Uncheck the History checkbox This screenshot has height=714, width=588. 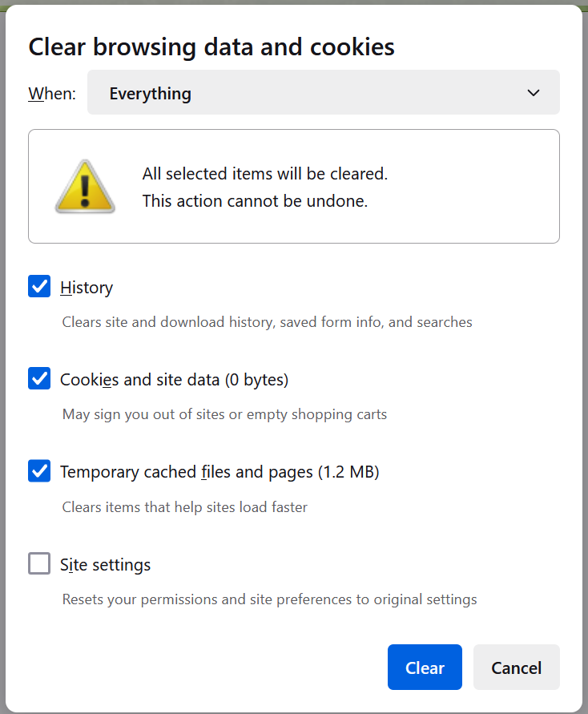tap(39, 286)
